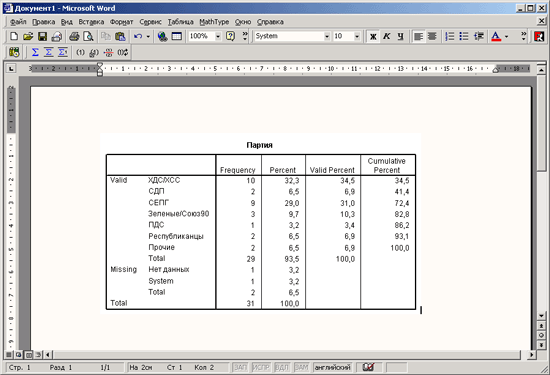Click the Партия table title
This screenshot has height=375, width=550.
pyautogui.click(x=259, y=145)
